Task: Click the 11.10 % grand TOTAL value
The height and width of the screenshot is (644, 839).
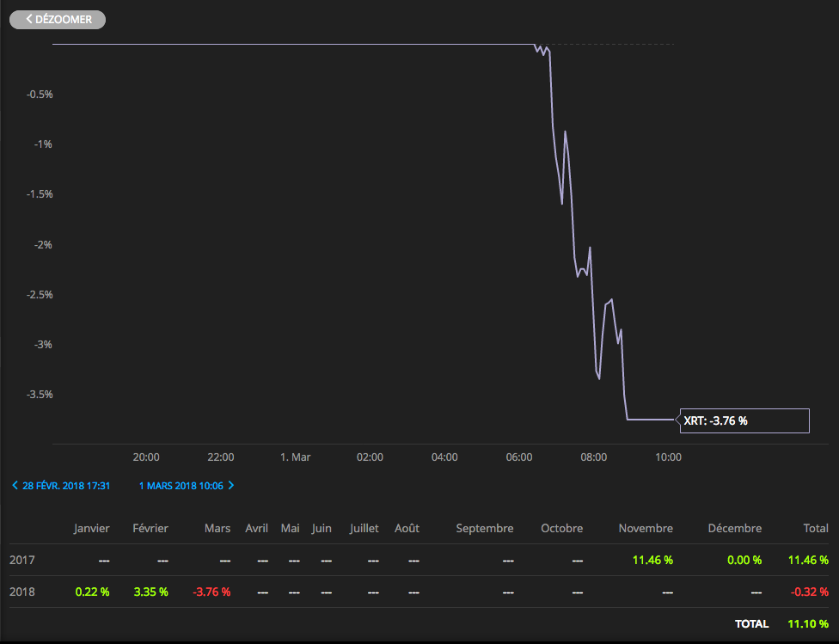Action: pyautogui.click(x=808, y=623)
